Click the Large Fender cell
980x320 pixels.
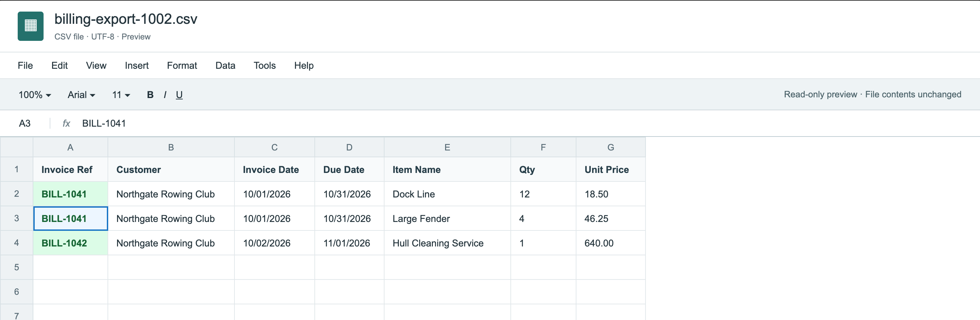[x=447, y=219]
